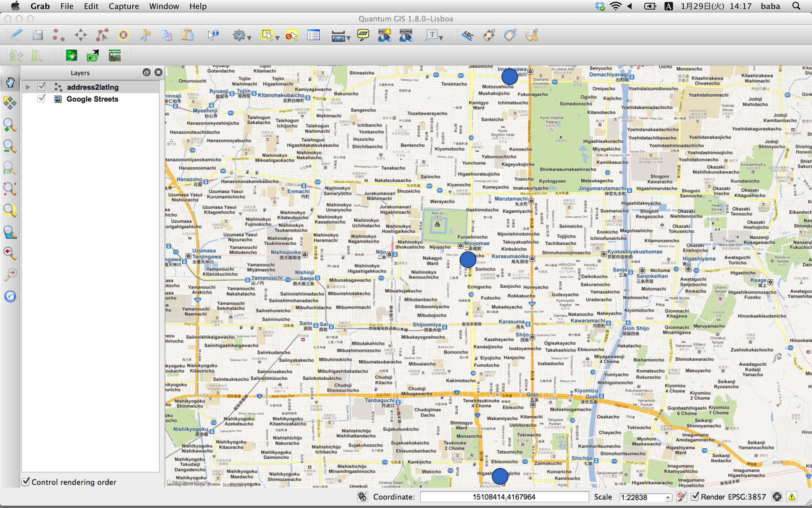Click the stop rendering icon

pos(681,497)
